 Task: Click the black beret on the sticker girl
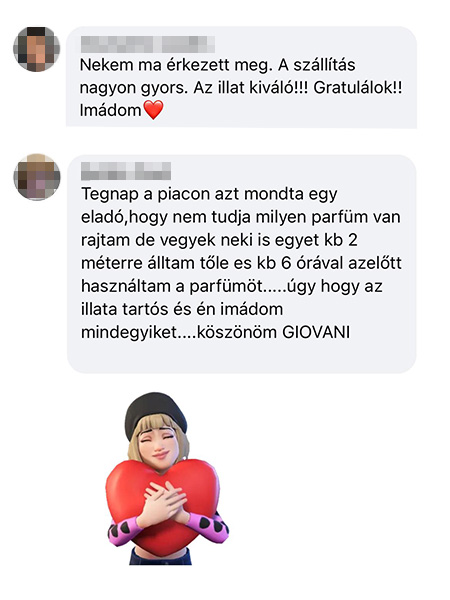tap(156, 413)
